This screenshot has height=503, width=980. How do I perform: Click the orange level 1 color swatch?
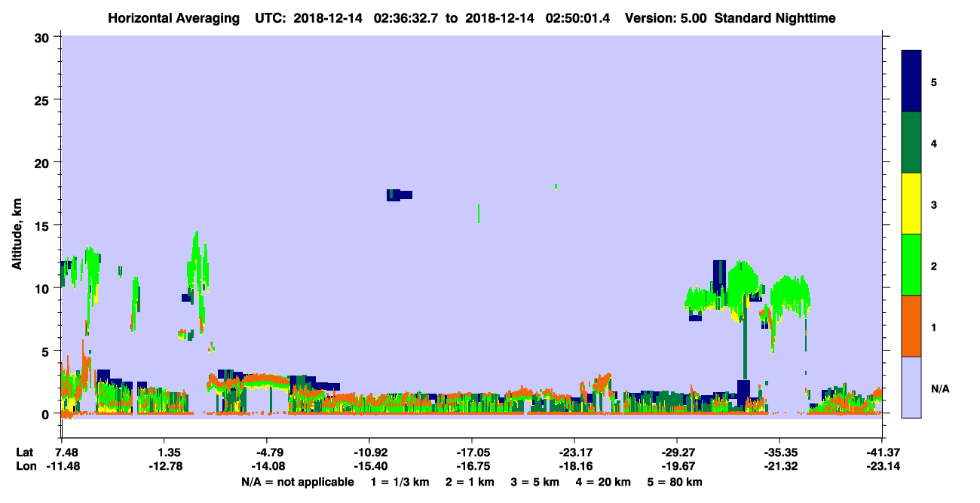(x=911, y=326)
